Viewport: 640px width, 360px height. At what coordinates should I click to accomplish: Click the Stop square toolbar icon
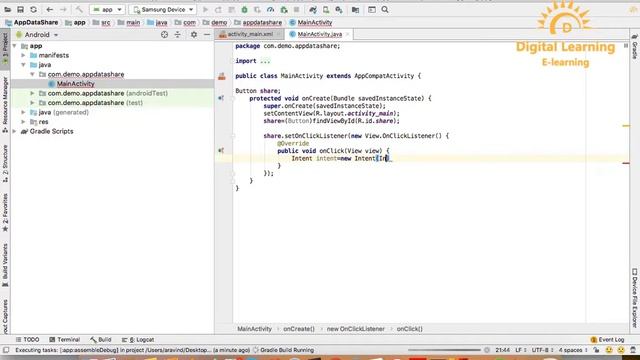click(297, 9)
